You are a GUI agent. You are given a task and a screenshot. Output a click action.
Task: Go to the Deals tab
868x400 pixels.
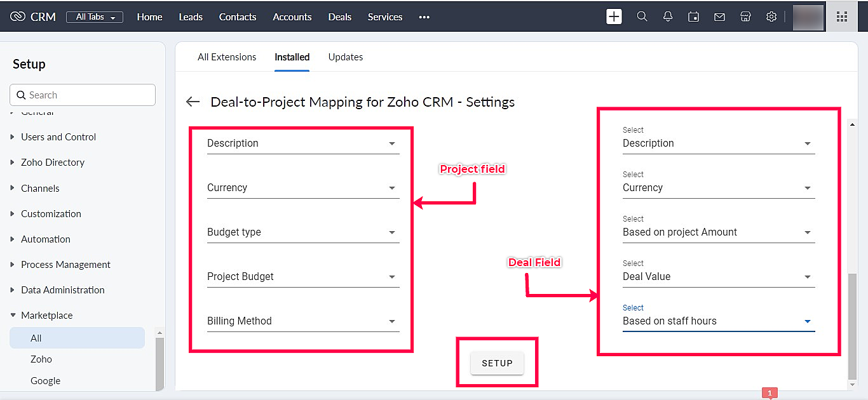point(340,17)
